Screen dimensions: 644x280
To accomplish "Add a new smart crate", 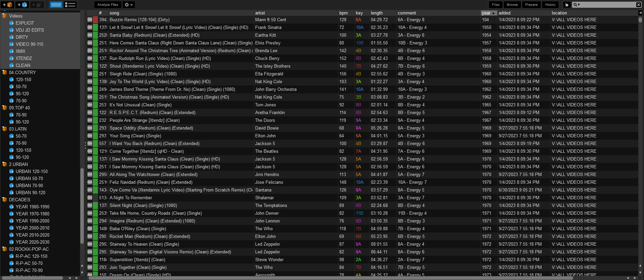I will tap(22, 5).
